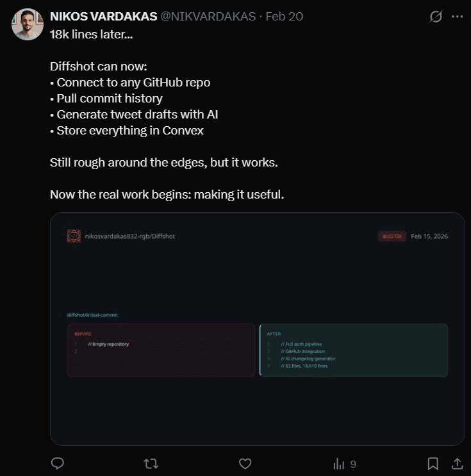Click the NIKOS VARDAKAS display name
This screenshot has width=471, height=476.
coord(104,17)
